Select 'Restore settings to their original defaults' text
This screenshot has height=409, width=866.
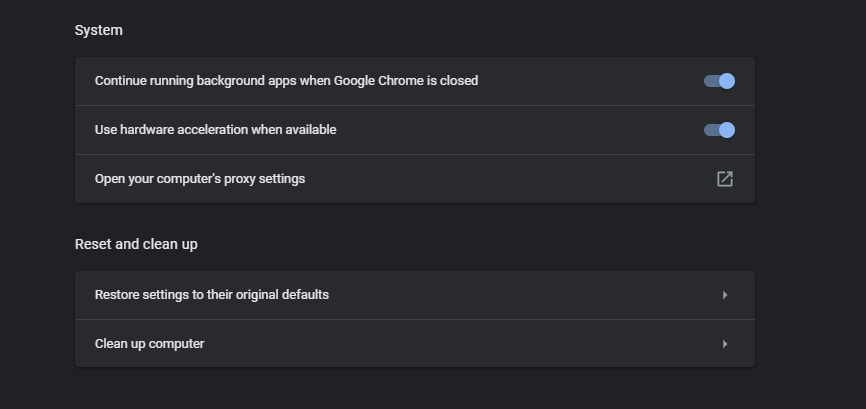[x=212, y=295]
